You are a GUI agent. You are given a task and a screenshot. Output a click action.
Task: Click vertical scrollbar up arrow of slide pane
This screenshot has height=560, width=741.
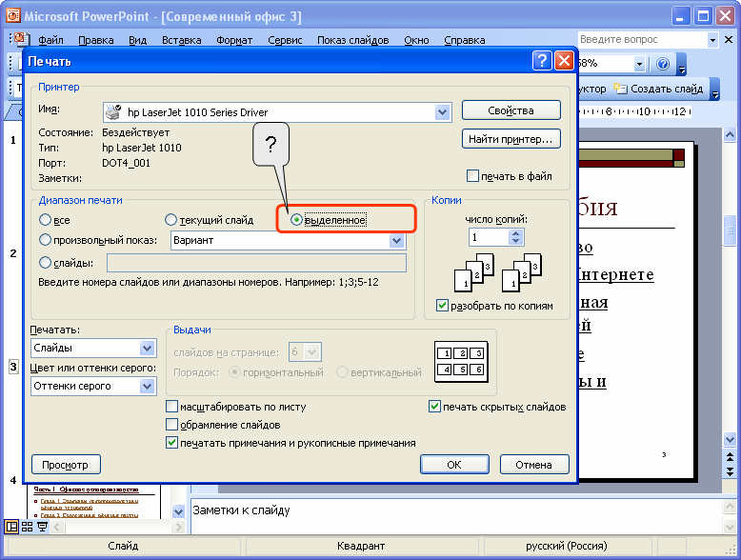point(730,135)
